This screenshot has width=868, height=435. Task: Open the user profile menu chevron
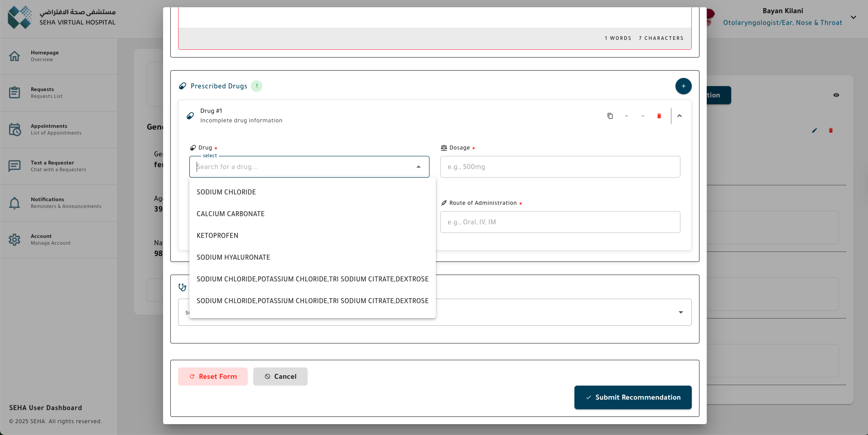pos(853,17)
